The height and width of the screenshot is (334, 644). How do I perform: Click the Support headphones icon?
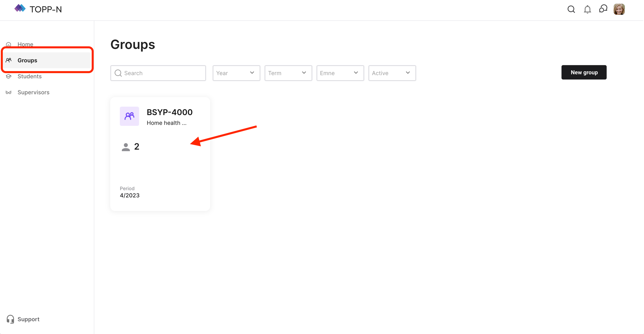(x=10, y=319)
